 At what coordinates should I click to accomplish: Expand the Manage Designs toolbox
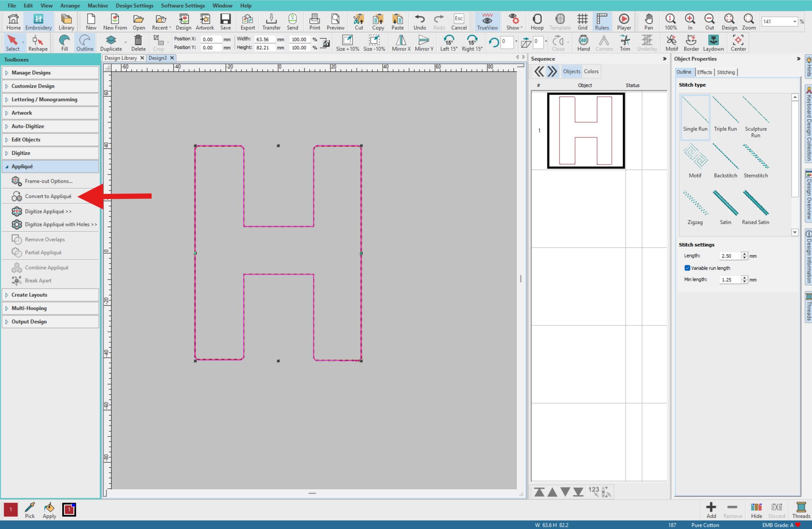[x=50, y=73]
